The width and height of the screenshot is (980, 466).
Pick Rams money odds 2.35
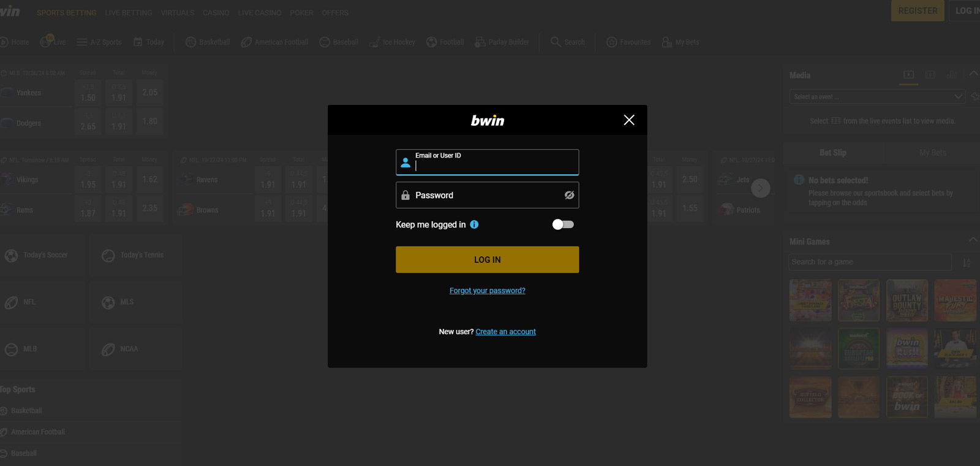149,208
